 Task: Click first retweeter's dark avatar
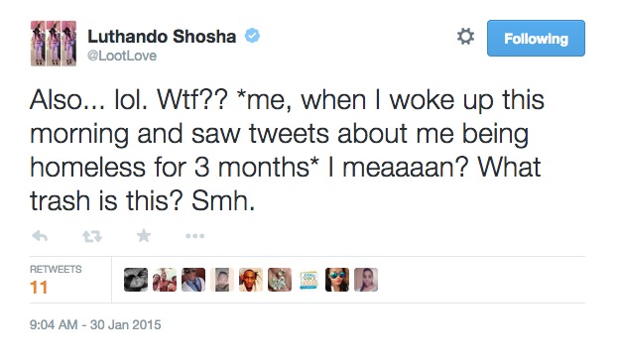(x=136, y=280)
